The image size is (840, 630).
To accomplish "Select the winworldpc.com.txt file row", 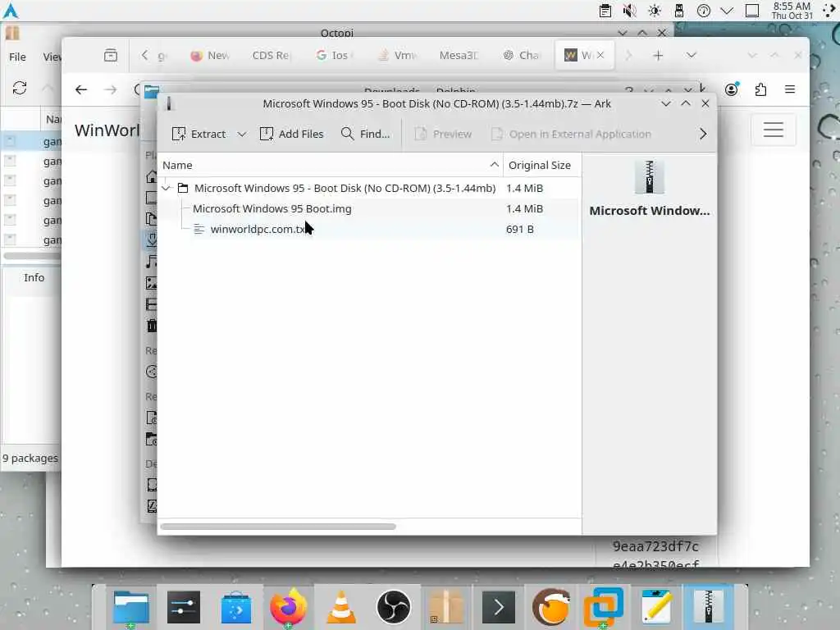I will (370, 230).
